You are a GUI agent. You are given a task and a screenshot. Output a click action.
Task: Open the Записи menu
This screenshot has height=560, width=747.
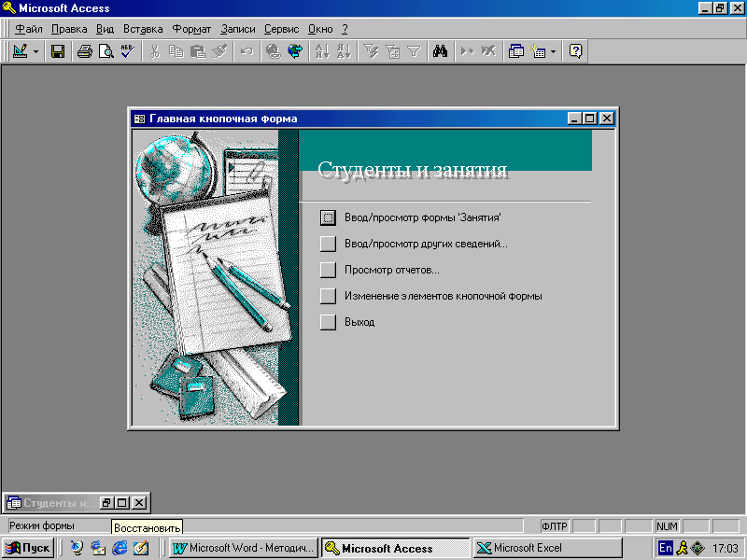pos(238,29)
